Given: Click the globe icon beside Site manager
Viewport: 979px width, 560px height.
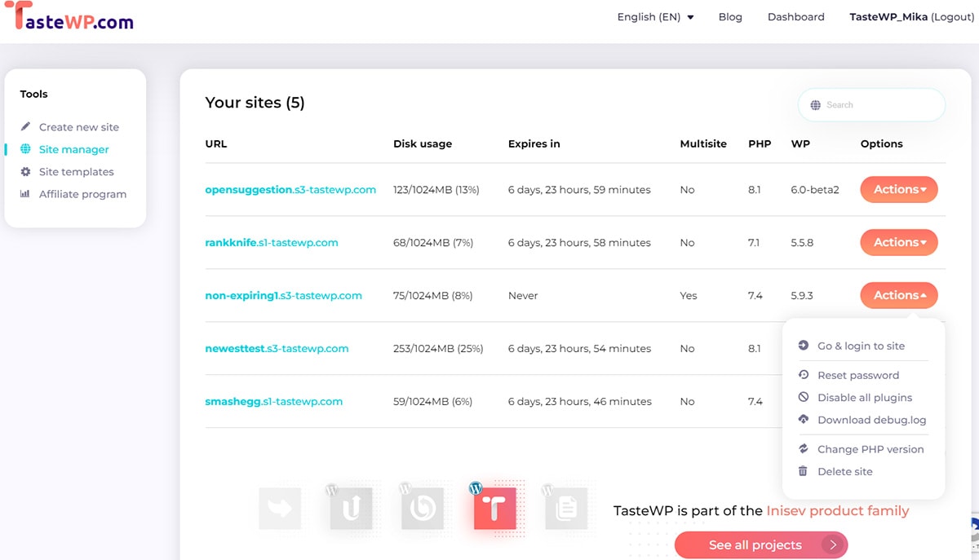Looking at the screenshot, I should 25,149.
